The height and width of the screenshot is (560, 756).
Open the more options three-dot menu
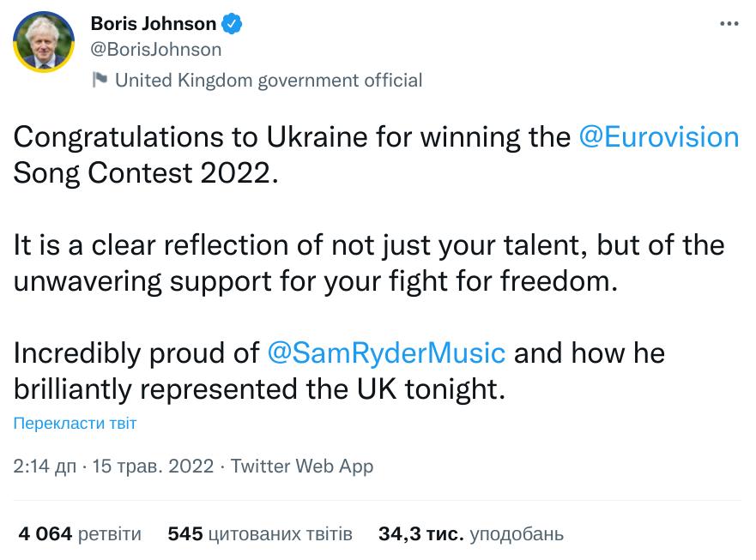[729, 24]
